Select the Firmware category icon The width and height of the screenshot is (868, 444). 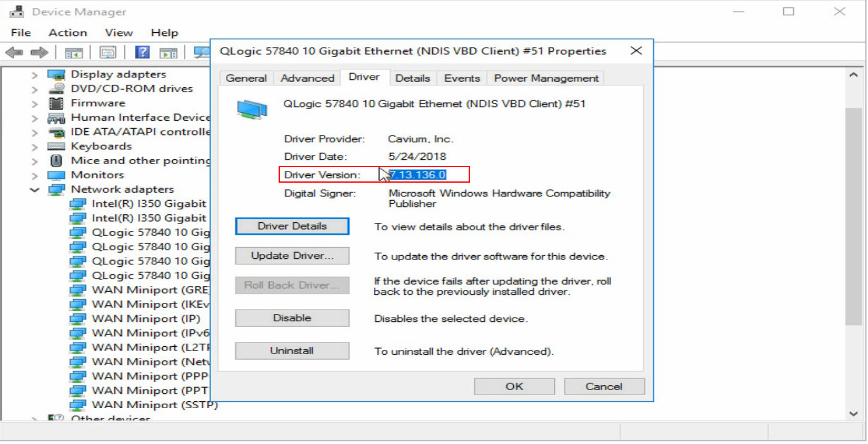click(56, 103)
